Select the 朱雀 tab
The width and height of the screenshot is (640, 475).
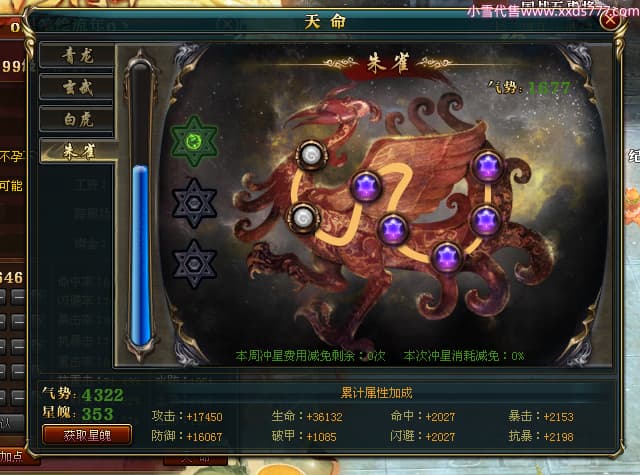(x=78, y=151)
